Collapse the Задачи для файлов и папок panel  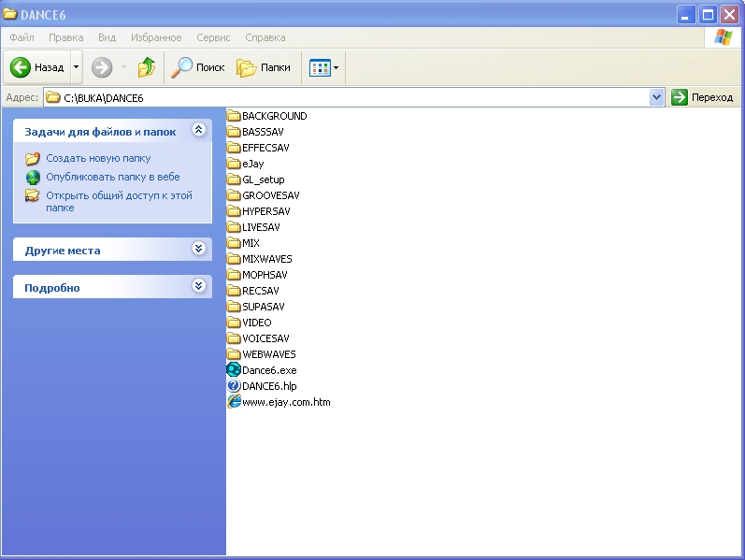198,130
